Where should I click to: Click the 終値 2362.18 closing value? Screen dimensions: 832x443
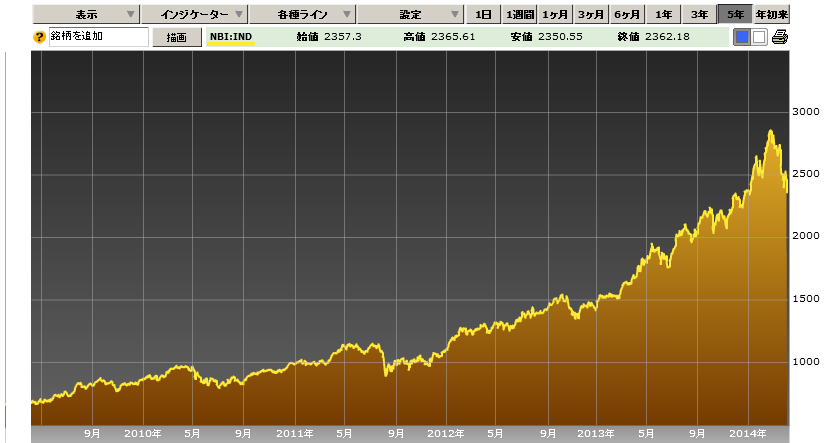point(654,37)
